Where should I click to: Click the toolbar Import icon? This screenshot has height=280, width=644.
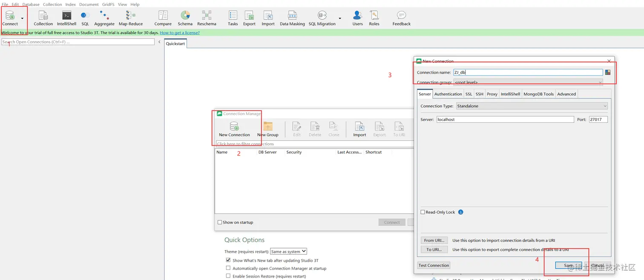pyautogui.click(x=268, y=18)
